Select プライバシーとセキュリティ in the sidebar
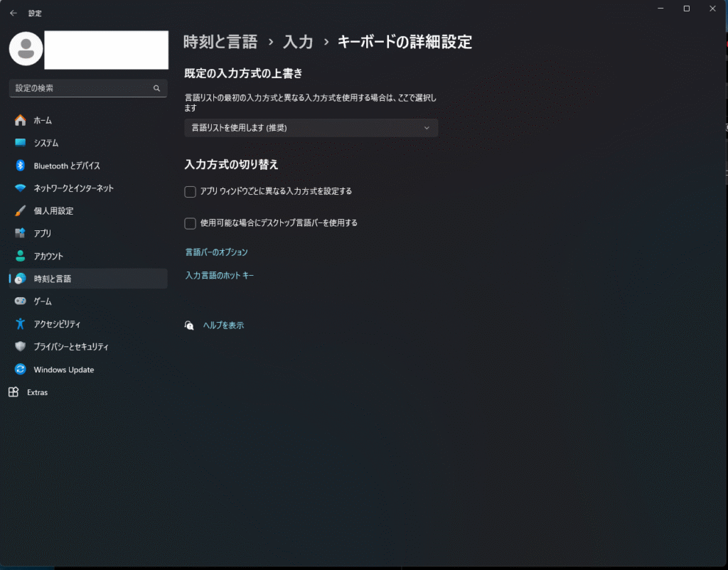The width and height of the screenshot is (728, 570). click(x=71, y=347)
